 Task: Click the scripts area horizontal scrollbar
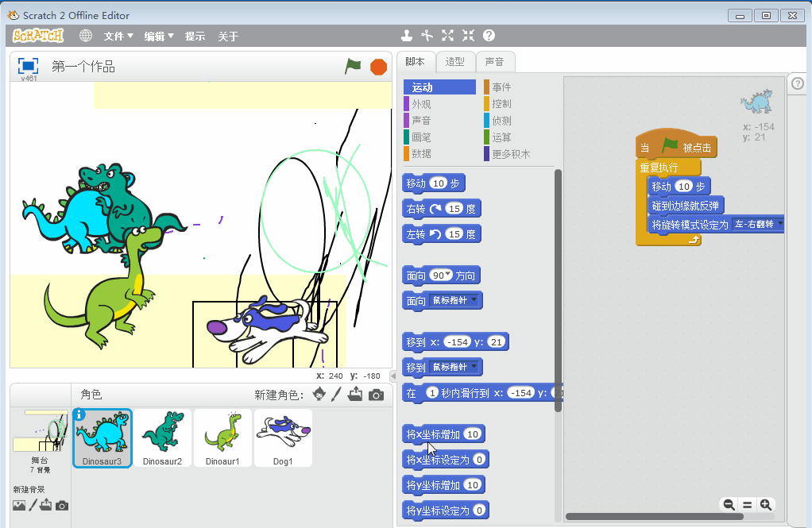point(654,516)
